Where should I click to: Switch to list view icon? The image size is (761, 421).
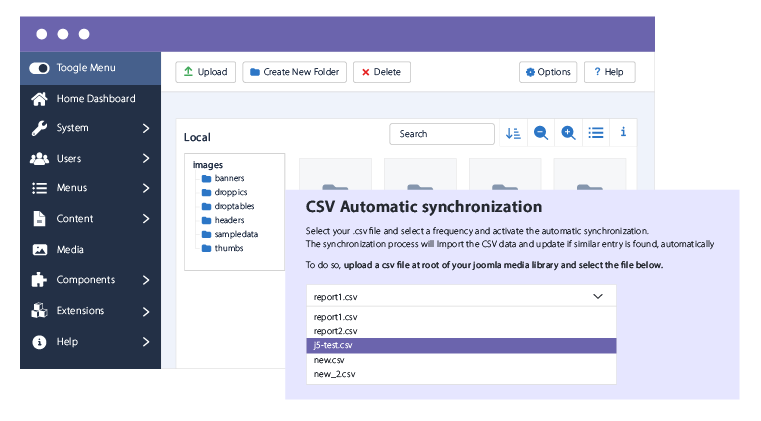tap(596, 133)
